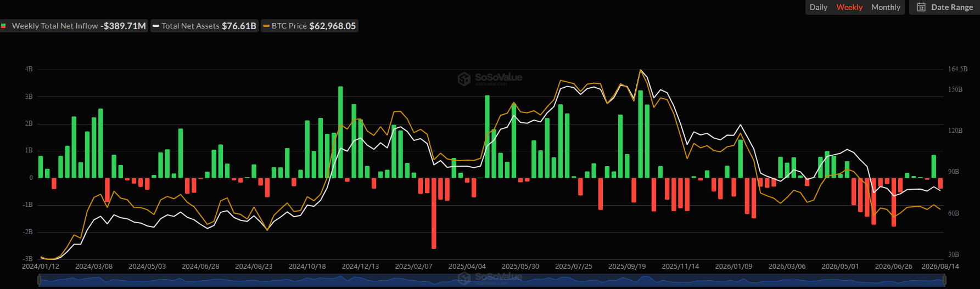This screenshot has height=289, width=980.
Task: Click the $62,968.05 BTC price value
Action: tap(333, 26)
